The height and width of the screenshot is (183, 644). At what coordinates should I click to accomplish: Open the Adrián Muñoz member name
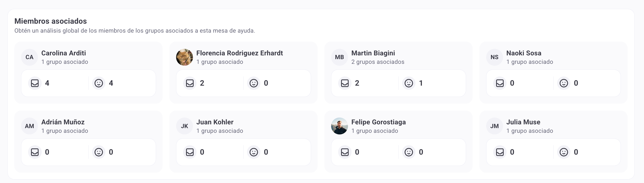tap(63, 122)
